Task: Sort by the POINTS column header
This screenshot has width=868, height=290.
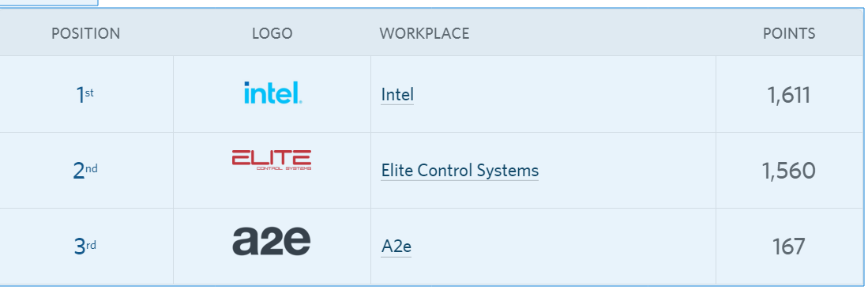Action: point(789,34)
